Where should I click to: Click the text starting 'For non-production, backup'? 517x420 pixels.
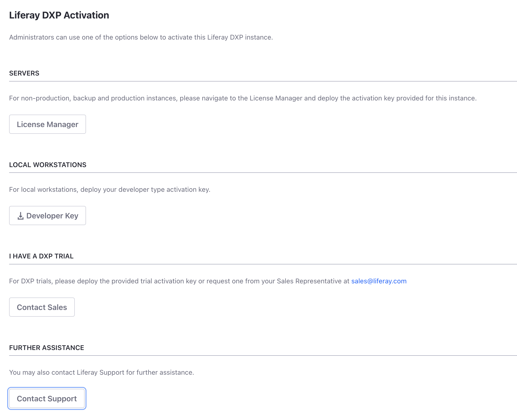pos(243,98)
